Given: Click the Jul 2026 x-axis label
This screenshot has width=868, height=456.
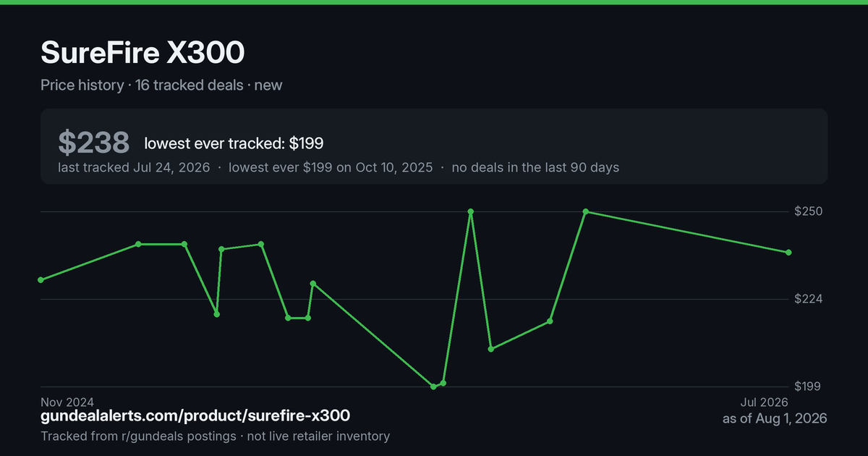Looking at the screenshot, I should click(764, 402).
